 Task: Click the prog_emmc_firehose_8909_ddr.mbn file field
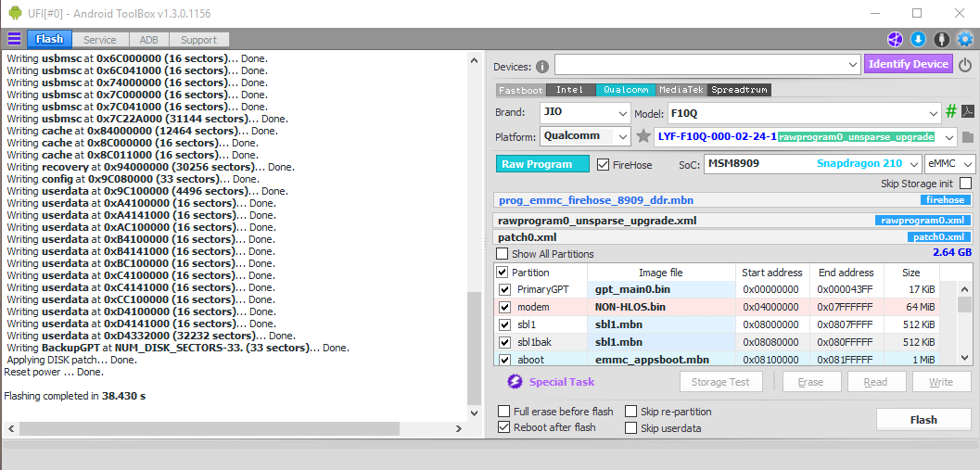pyautogui.click(x=733, y=200)
